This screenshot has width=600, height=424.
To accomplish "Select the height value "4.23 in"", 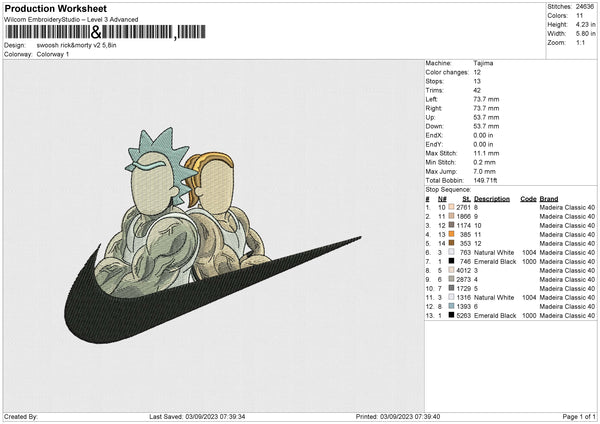I will click(x=585, y=24).
